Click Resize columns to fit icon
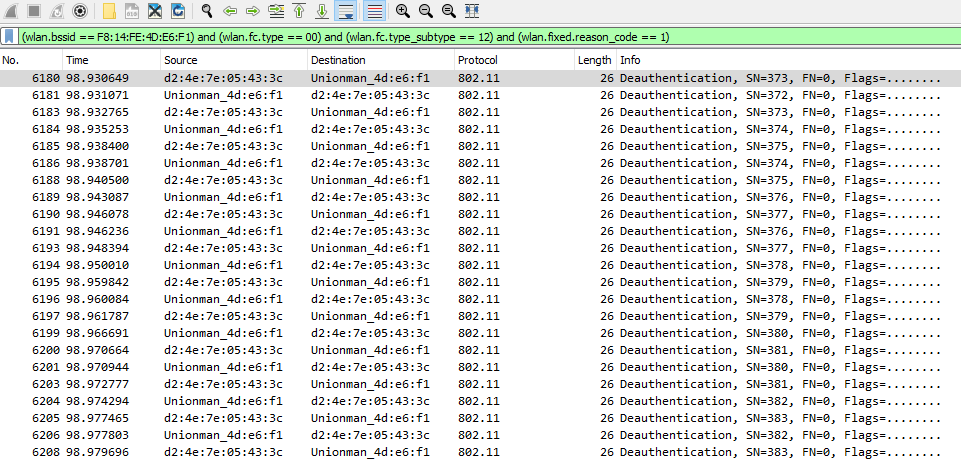This screenshot has width=961, height=465. [471, 10]
